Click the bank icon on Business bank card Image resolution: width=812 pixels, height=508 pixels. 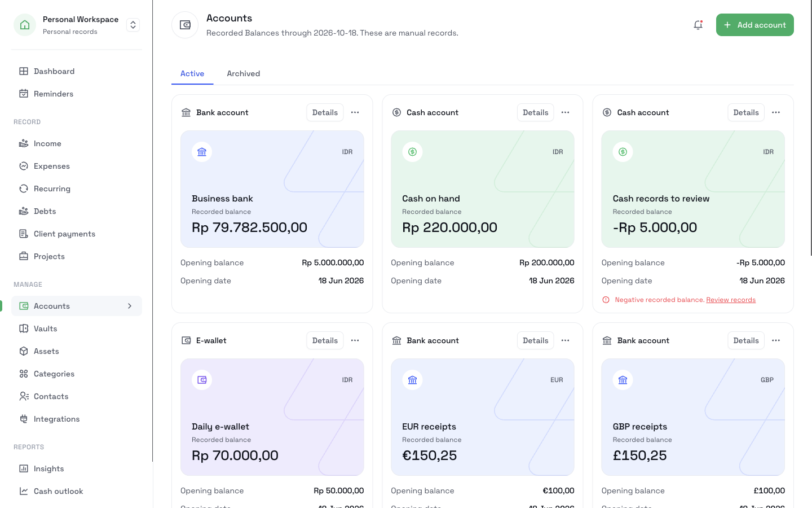click(x=202, y=152)
